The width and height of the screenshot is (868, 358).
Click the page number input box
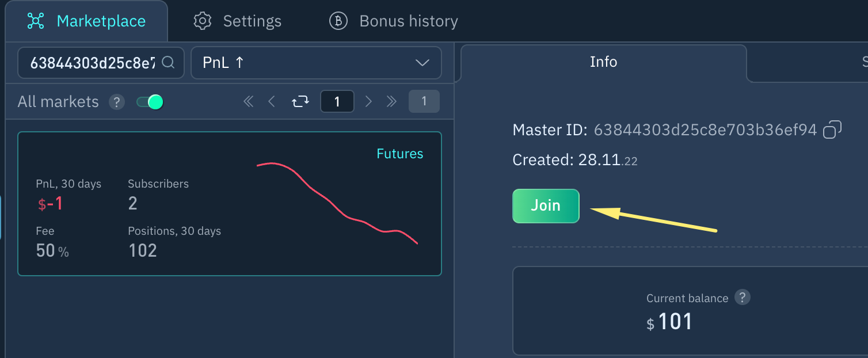(x=337, y=102)
